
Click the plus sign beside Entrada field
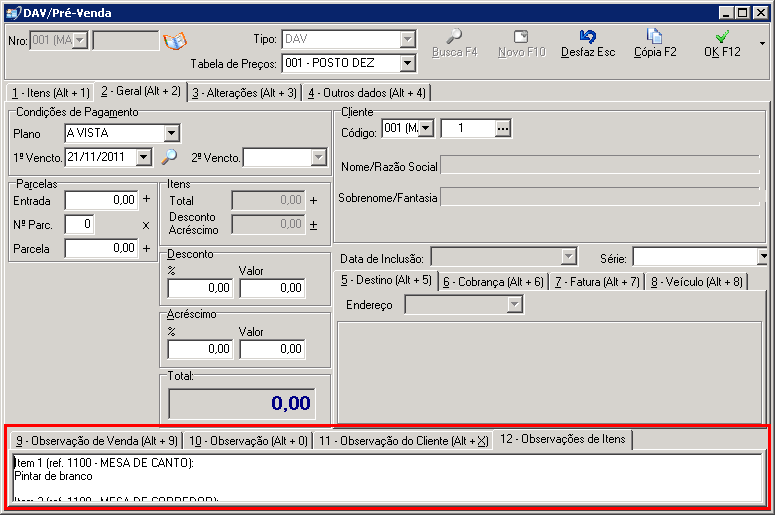click(146, 199)
